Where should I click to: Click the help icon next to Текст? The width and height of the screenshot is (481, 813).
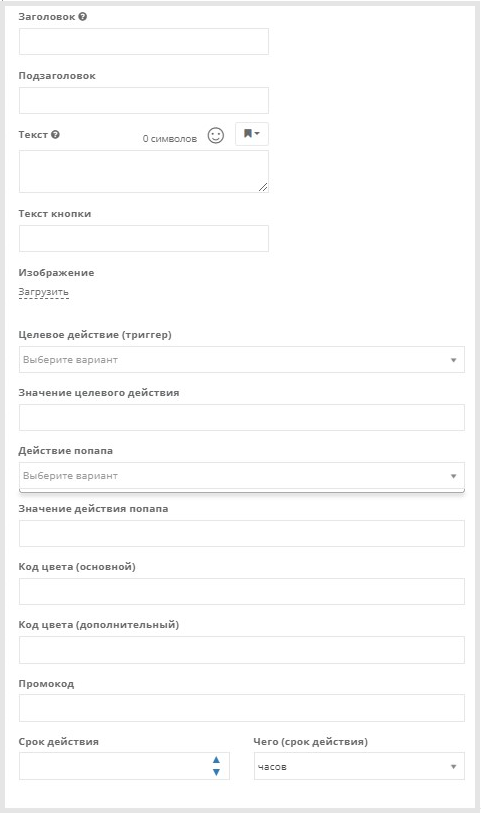click(55, 134)
